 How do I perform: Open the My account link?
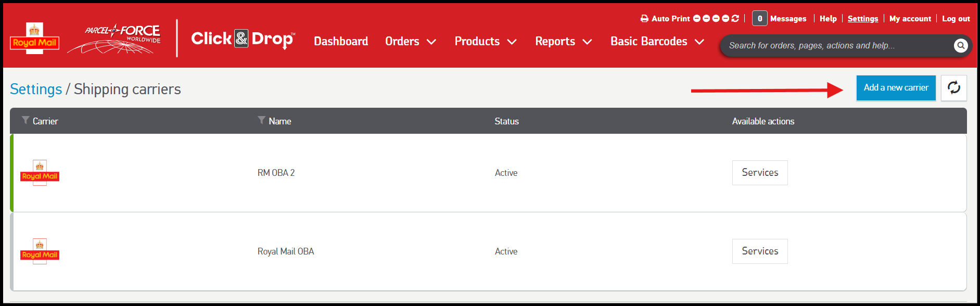(x=910, y=19)
